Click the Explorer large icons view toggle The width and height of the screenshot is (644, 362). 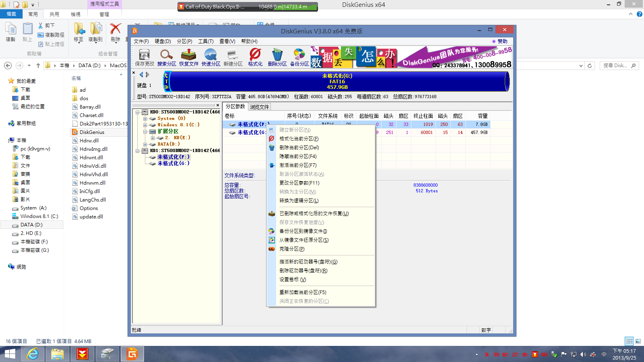click(x=638, y=341)
